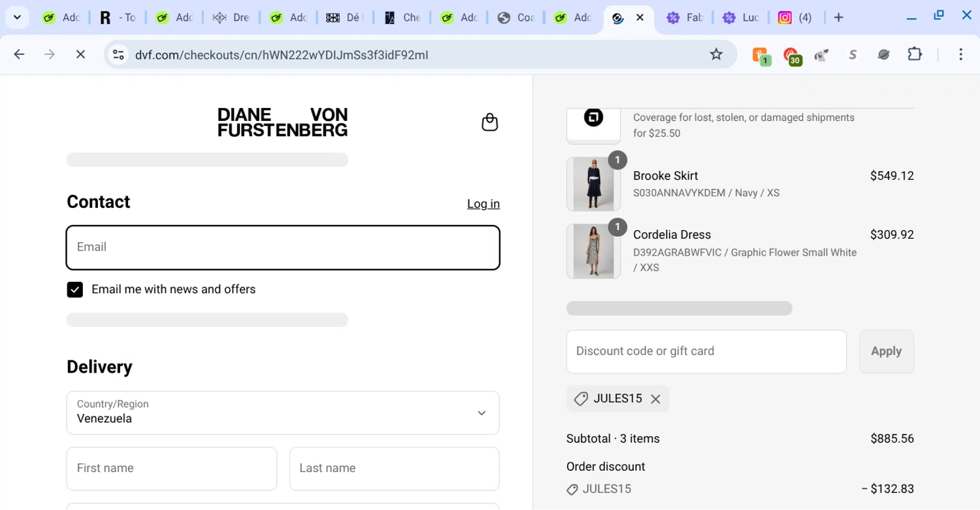Focus the Email input field
Screen dimensions: 980x510
[x=283, y=248]
